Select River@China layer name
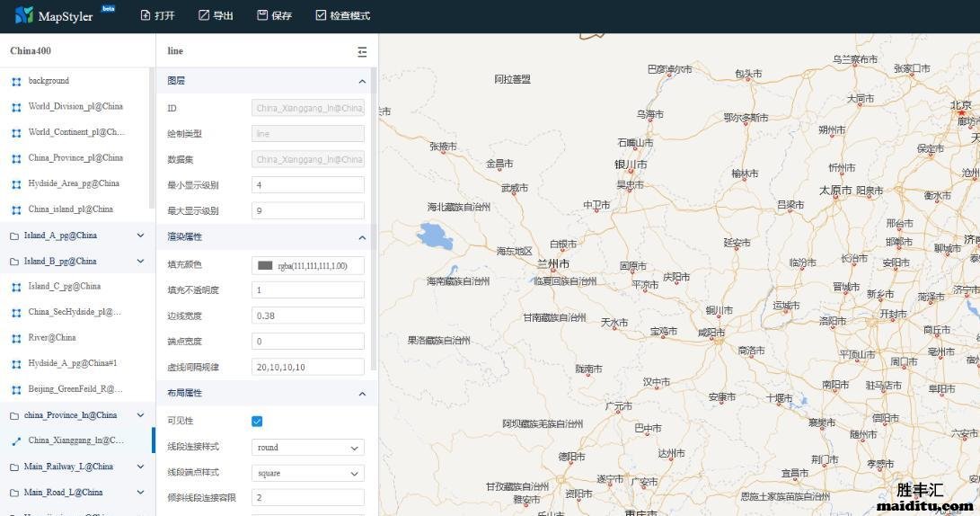Image resolution: width=980 pixels, height=516 pixels. point(52,337)
